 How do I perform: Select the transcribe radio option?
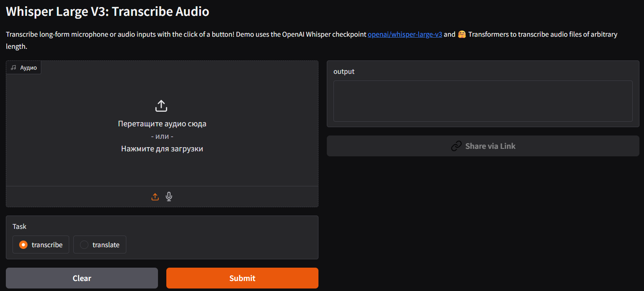[x=41, y=245]
